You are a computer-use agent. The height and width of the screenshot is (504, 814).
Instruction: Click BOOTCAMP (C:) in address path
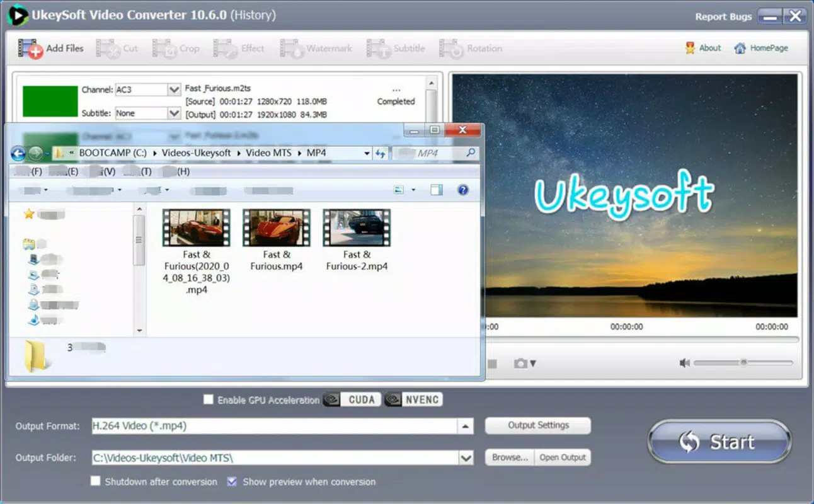click(114, 153)
